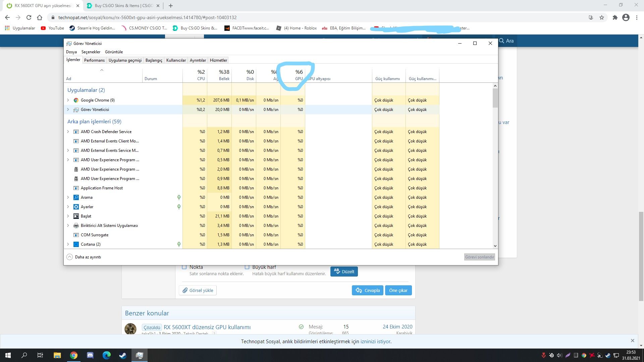Screen dimensions: 644x362
Task: Expand Google Chrome process group
Action: click(68, 100)
